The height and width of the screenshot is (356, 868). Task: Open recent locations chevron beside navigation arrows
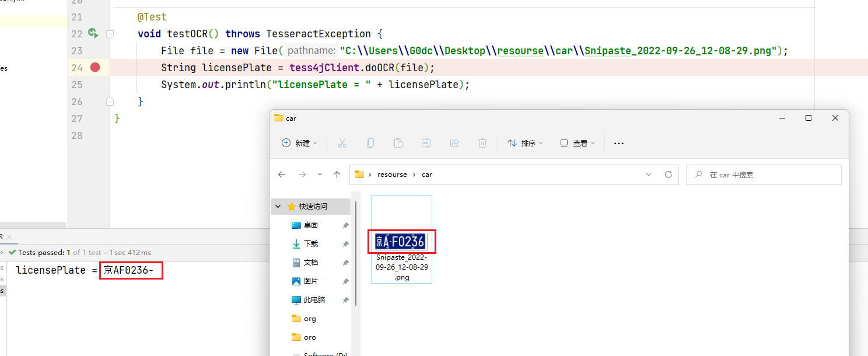pos(320,174)
